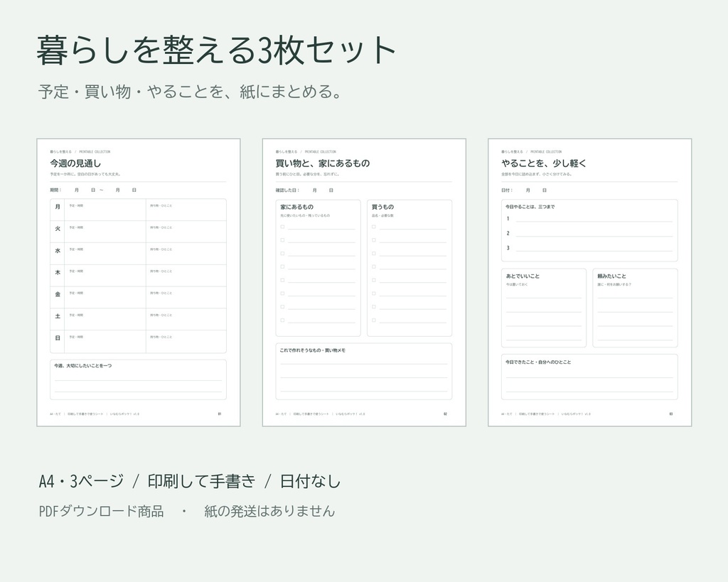Click the text 印刷して手書き
728x582 pixels.
click(202, 481)
